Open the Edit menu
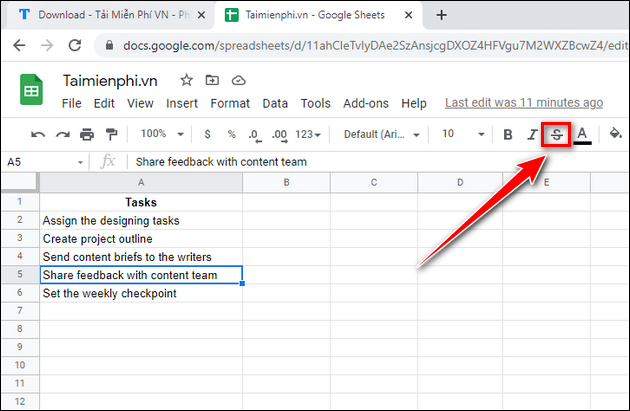Screen dimensions: 630x411 click(x=104, y=103)
